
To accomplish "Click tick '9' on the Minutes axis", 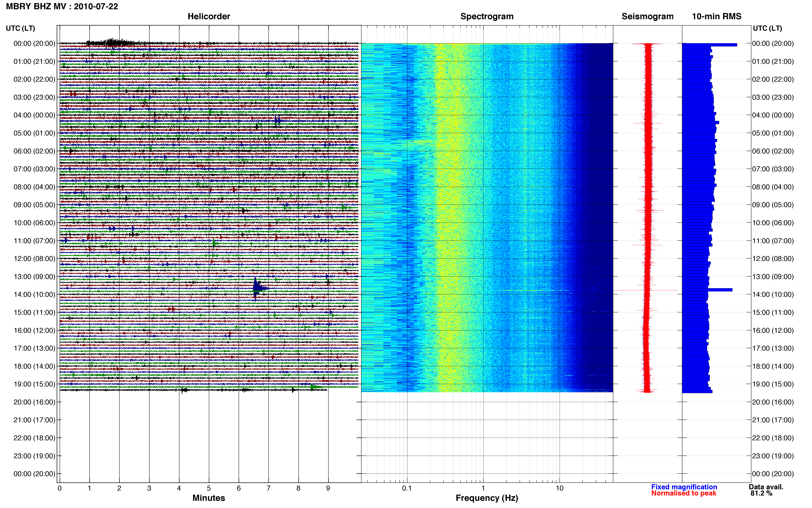I will 328,488.
